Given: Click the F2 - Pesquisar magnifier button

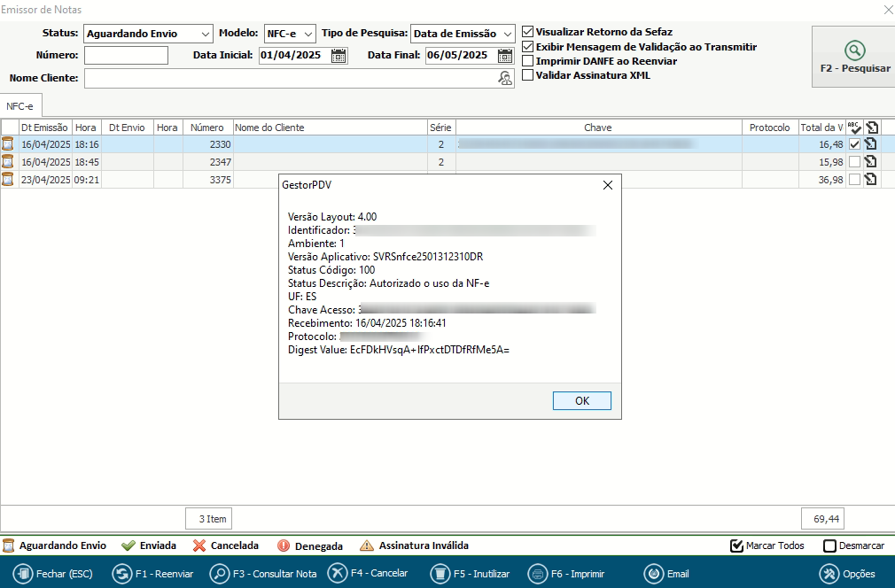Looking at the screenshot, I should 854,51.
